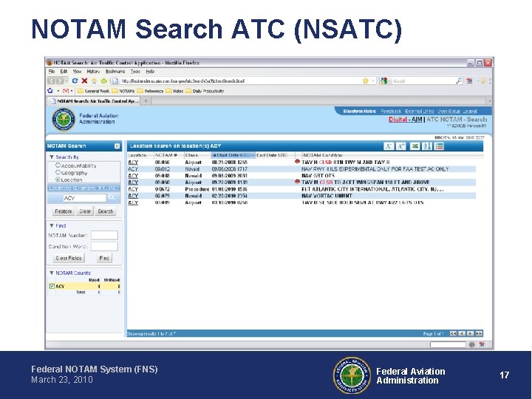Select the Accountability radio button

tap(58, 166)
